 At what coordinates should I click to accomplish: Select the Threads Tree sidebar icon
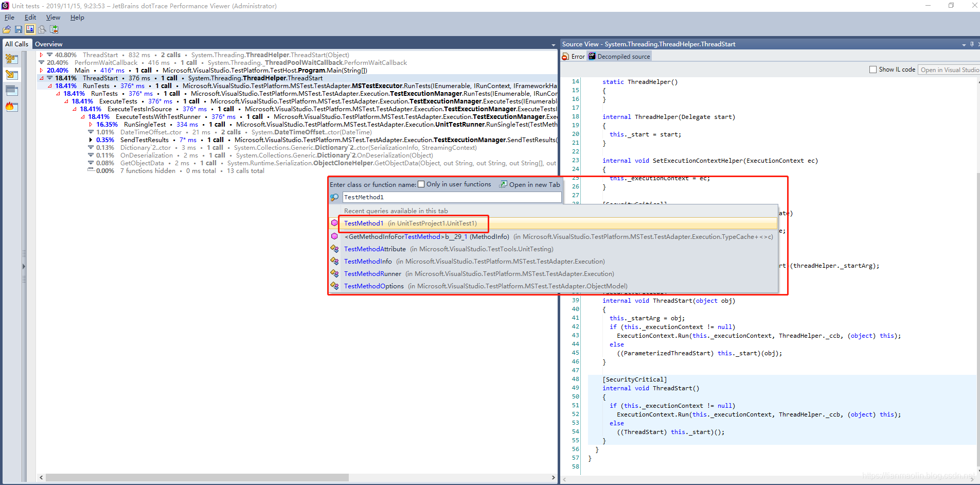coord(11,59)
